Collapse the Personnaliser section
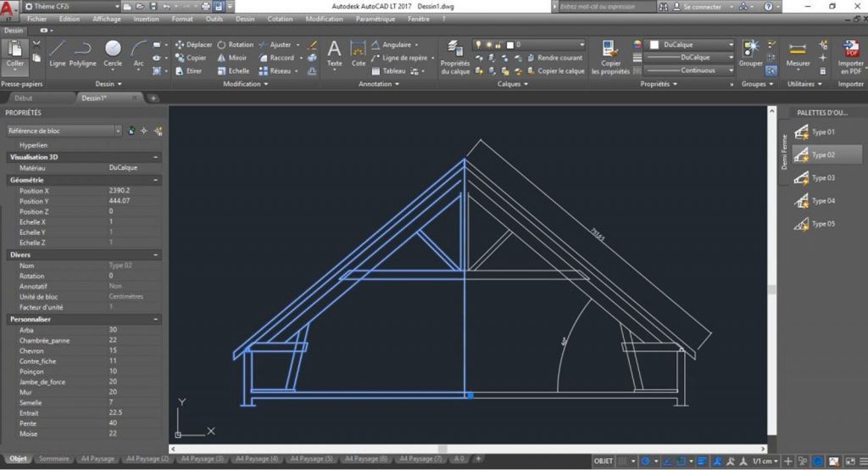Image resolution: width=868 pixels, height=470 pixels. click(x=156, y=319)
